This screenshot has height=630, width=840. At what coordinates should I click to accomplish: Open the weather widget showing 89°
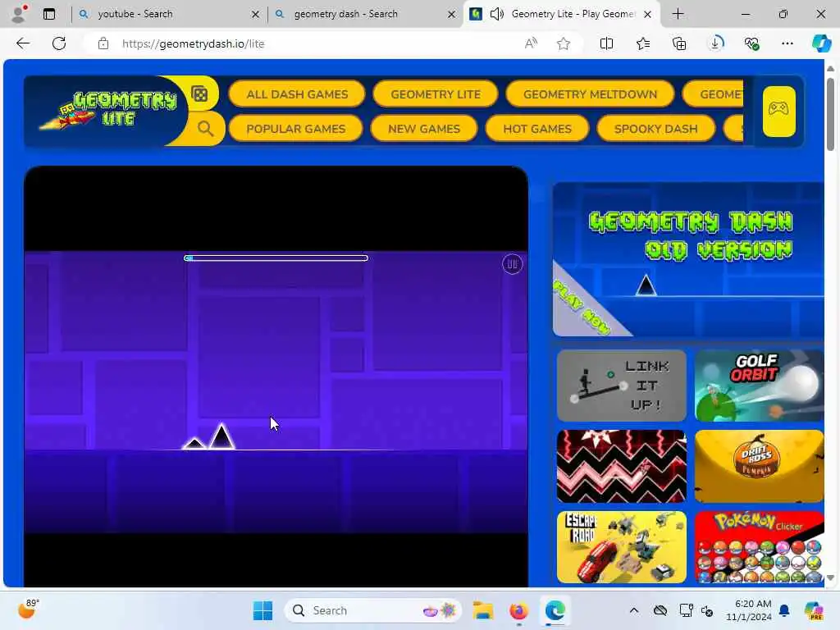(28, 609)
